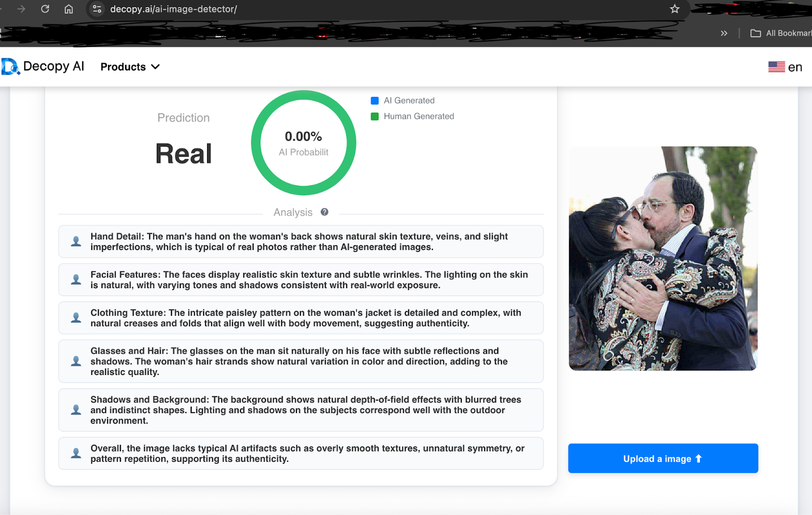Image resolution: width=812 pixels, height=515 pixels.
Task: Bookmark this page with the star icon
Action: 674,9
